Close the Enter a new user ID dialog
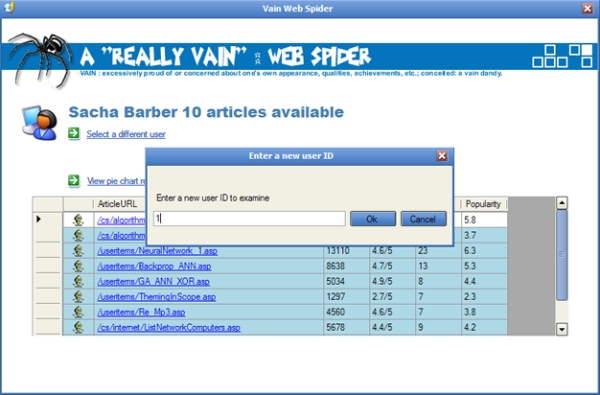This screenshot has height=395, width=600. [x=442, y=156]
